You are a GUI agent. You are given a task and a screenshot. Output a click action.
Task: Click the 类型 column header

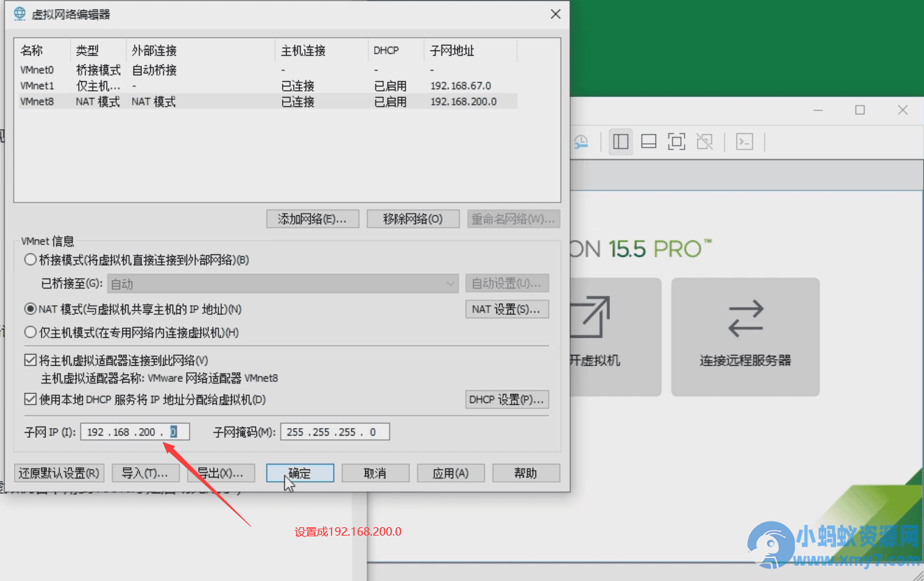tap(98, 50)
